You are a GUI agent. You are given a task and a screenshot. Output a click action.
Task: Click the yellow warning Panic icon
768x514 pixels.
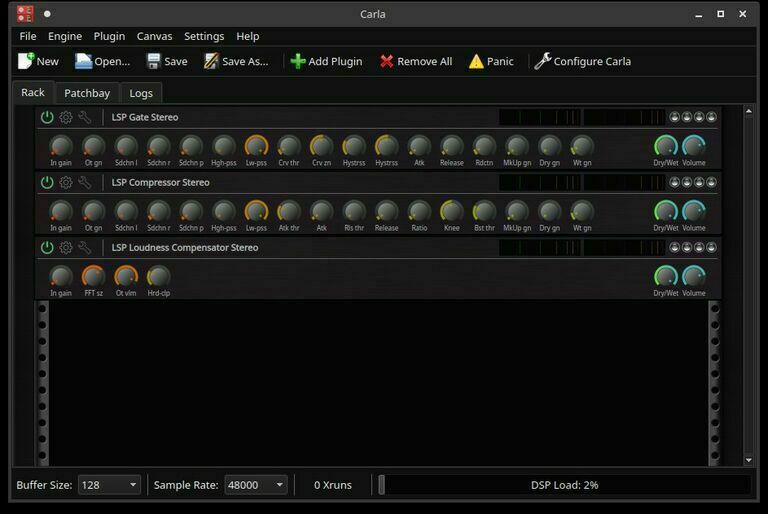476,61
